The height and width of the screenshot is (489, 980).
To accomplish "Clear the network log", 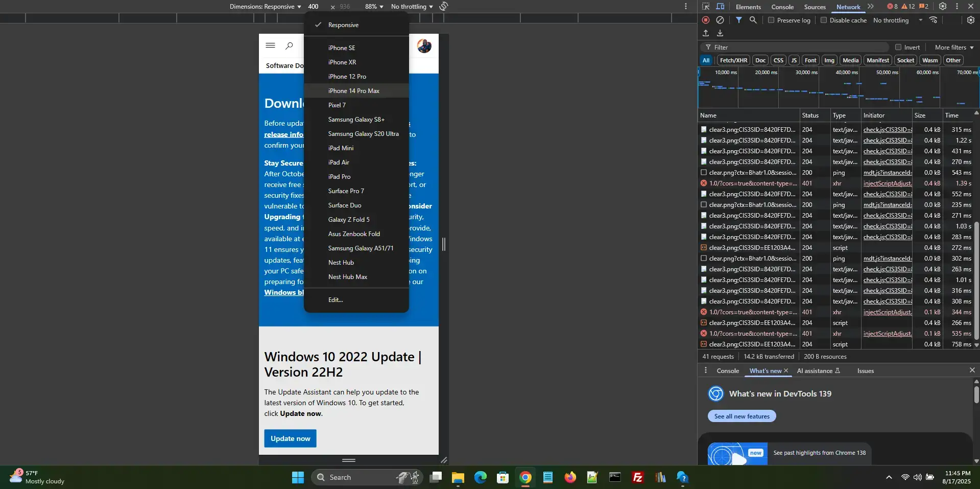I will point(720,20).
